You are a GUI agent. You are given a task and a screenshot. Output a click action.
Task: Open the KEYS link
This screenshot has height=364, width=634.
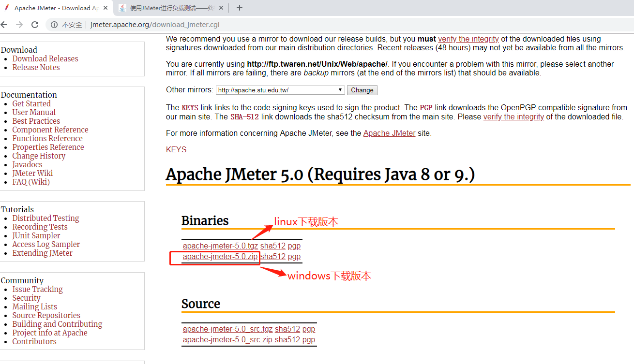pyautogui.click(x=176, y=149)
